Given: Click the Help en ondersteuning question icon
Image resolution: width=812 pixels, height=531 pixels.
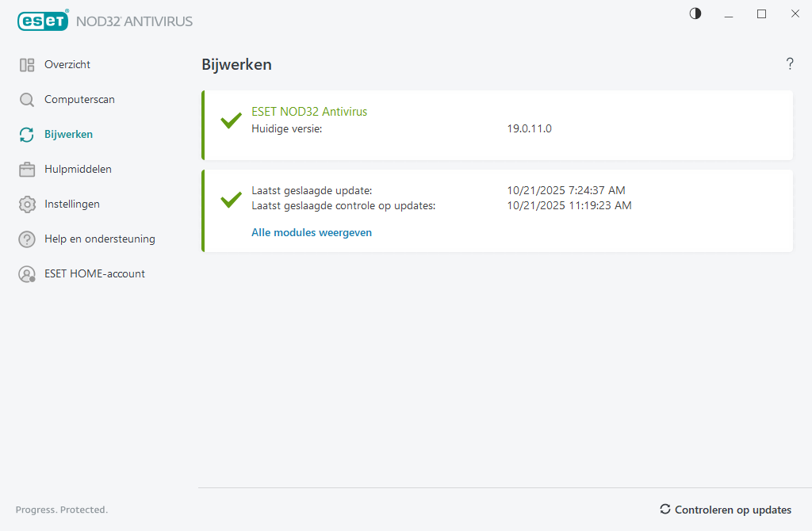Looking at the screenshot, I should tap(27, 239).
